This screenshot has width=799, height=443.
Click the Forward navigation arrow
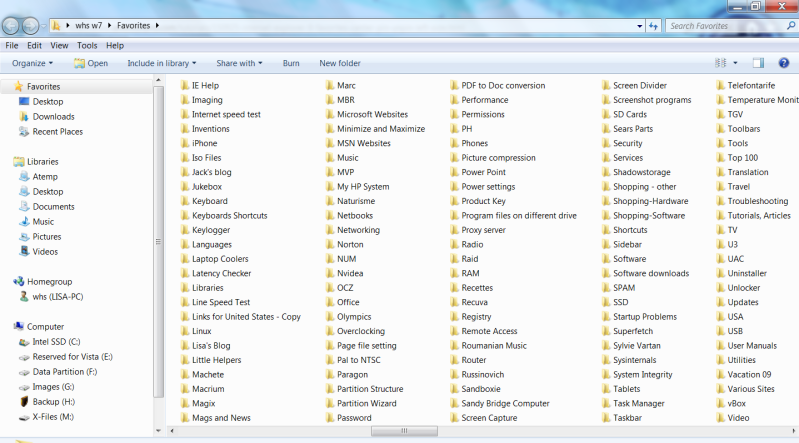[30, 25]
